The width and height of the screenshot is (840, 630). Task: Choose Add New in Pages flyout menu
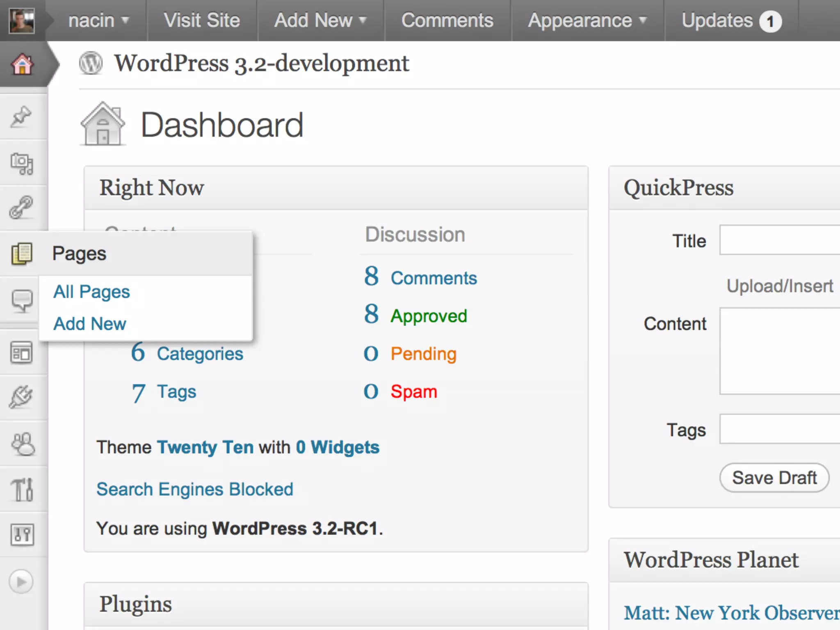90,324
